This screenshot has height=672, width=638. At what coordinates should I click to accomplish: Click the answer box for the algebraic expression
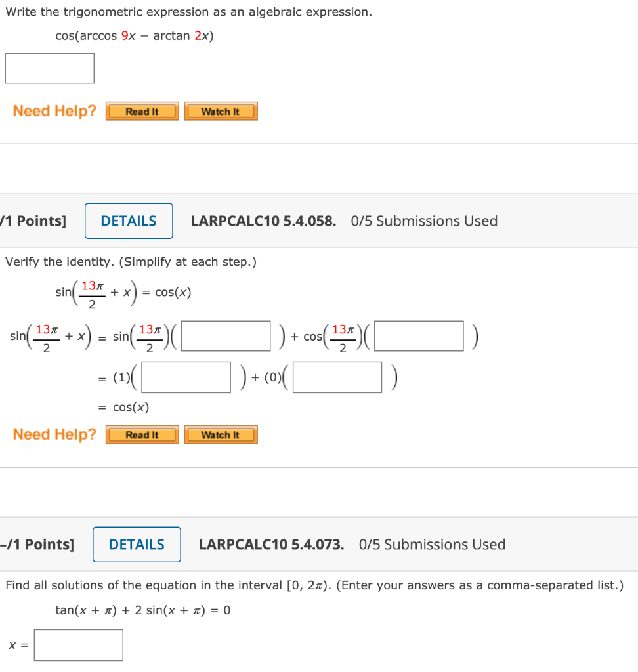click(49, 68)
